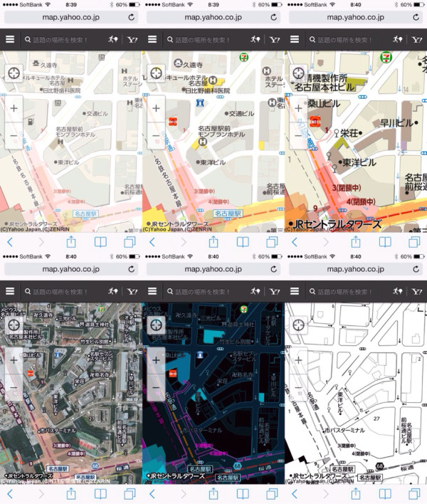The height and width of the screenshot is (504, 427).
Task: Tap ENEOS gas station marker on standard color map
Action: (173, 122)
